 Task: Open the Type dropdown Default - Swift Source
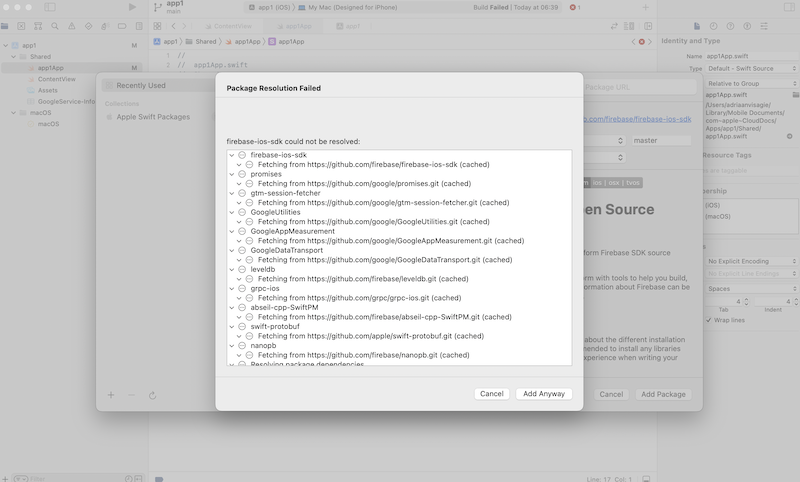[747, 68]
